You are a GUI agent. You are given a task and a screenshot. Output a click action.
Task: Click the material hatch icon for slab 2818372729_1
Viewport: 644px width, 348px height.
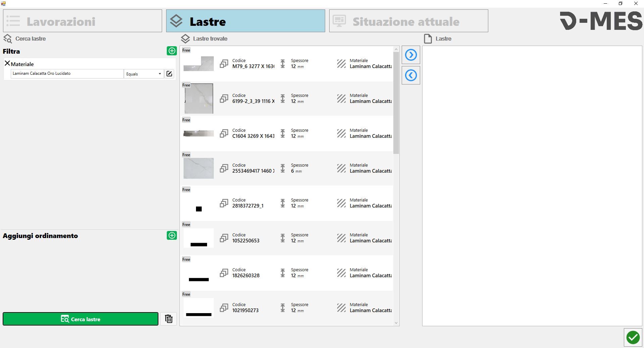[341, 203]
